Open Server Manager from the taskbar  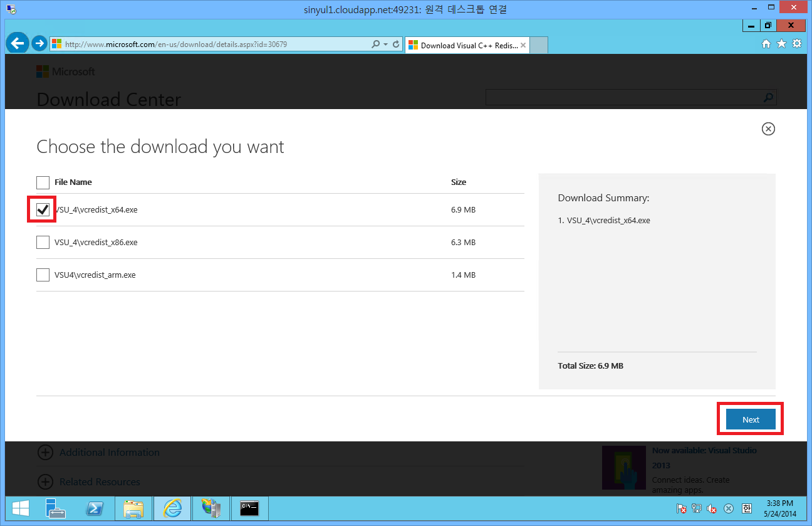(56, 508)
